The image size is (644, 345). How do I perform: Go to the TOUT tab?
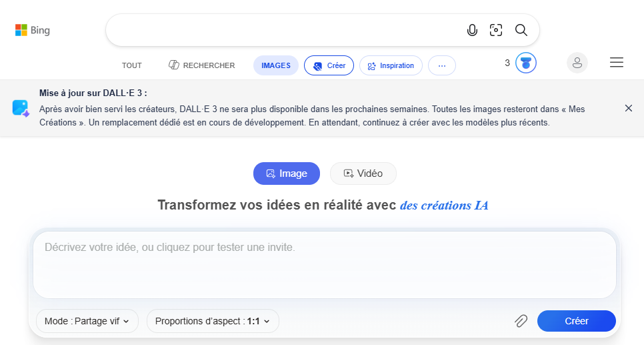tap(132, 65)
